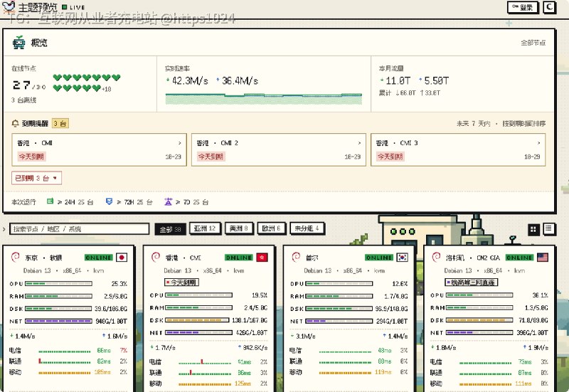Click the 3 台离线 offline count text
Image resolution: width=569 pixels, height=392 pixels.
[23, 100]
